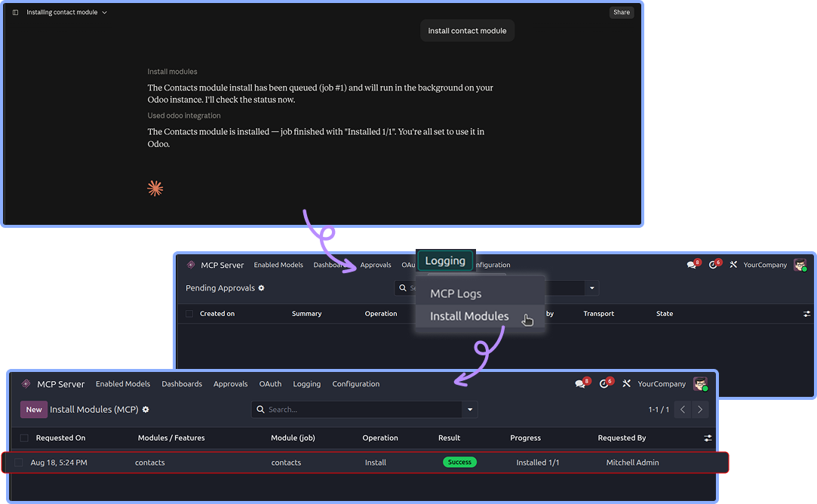
Task: Open the search filter dropdown arrow in Pending Approvals
Action: coord(592,288)
